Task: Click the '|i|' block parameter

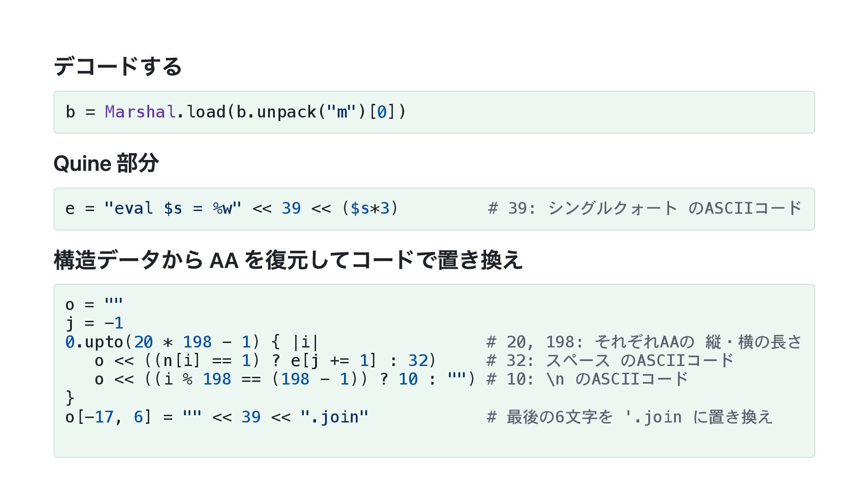Action: point(306,342)
